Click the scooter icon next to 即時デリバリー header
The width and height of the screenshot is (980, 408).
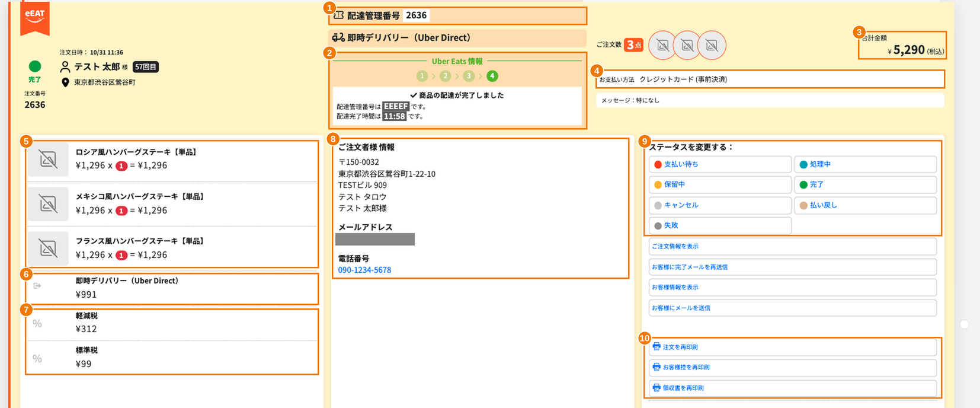click(x=338, y=37)
